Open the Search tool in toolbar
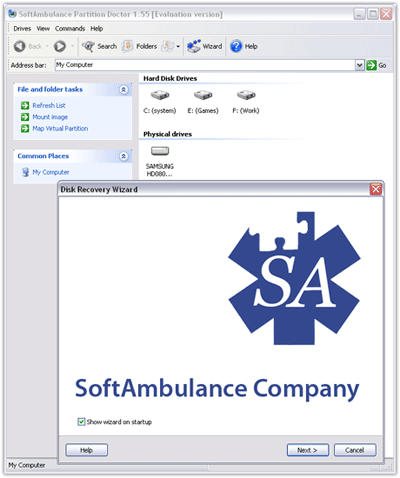 tap(99, 46)
